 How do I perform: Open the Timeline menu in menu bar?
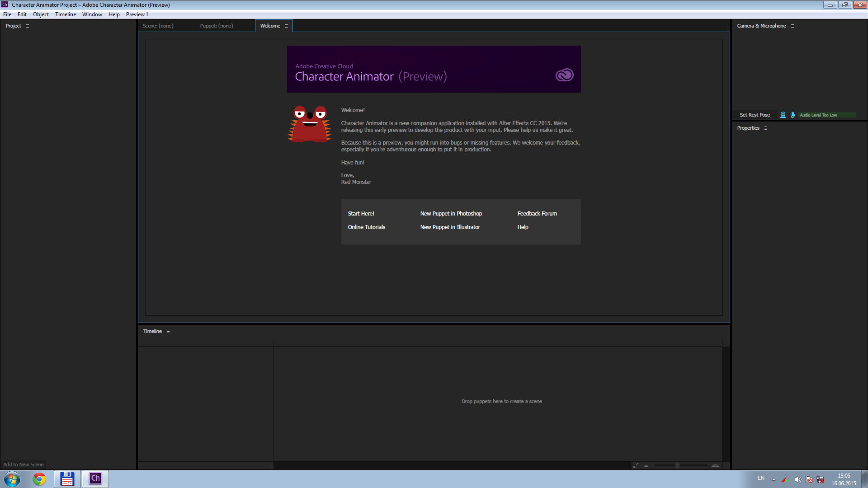(x=66, y=14)
